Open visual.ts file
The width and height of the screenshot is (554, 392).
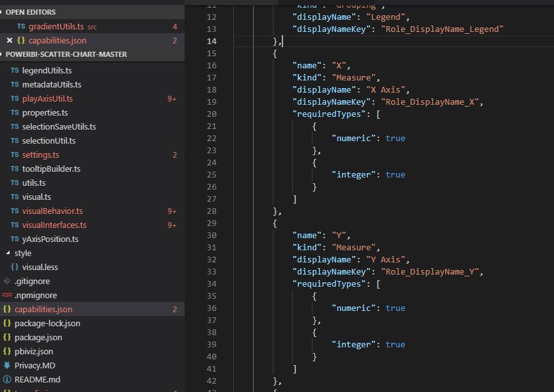(92, 197)
